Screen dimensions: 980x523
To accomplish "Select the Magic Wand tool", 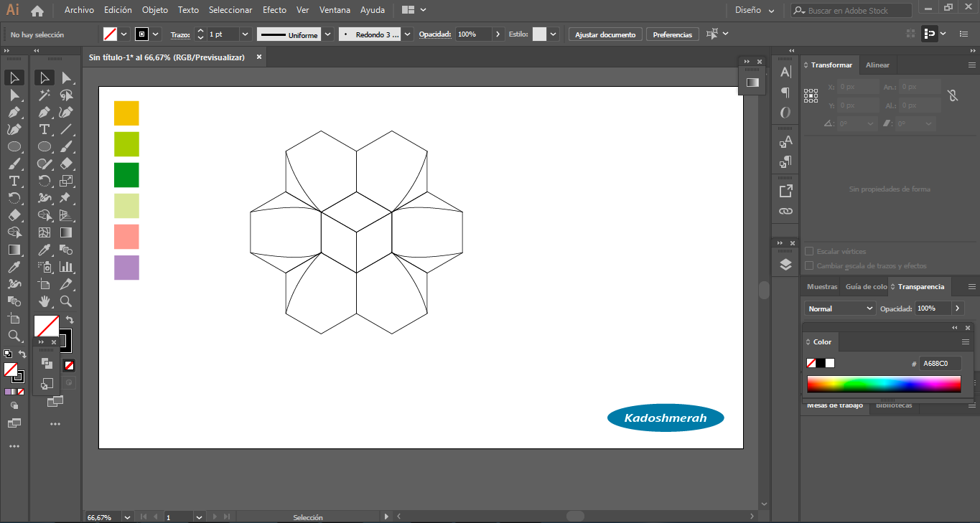I will pyautogui.click(x=45, y=95).
